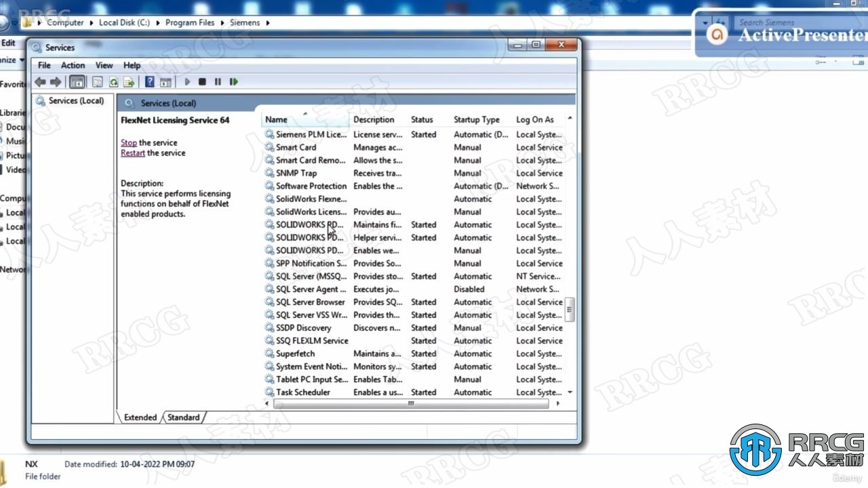Sort by the Description column header
This screenshot has width=868, height=488.
(x=378, y=119)
